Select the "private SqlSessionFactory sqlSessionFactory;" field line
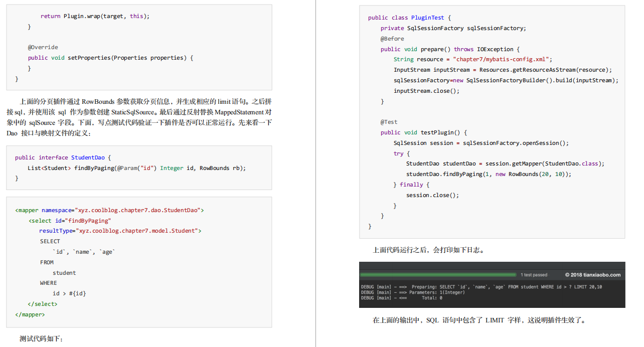The width and height of the screenshot is (644, 347). tap(453, 28)
